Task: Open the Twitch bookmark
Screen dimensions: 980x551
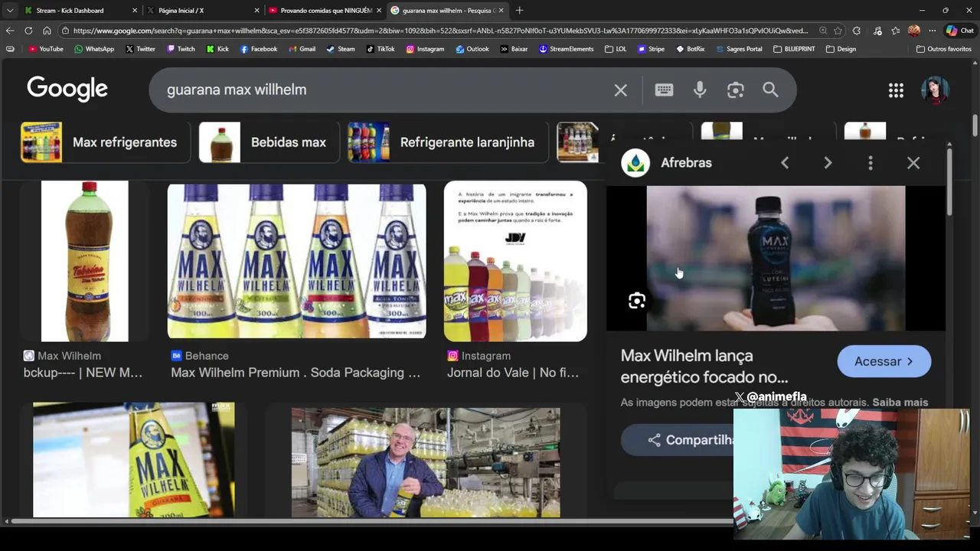Action: pyautogui.click(x=181, y=49)
